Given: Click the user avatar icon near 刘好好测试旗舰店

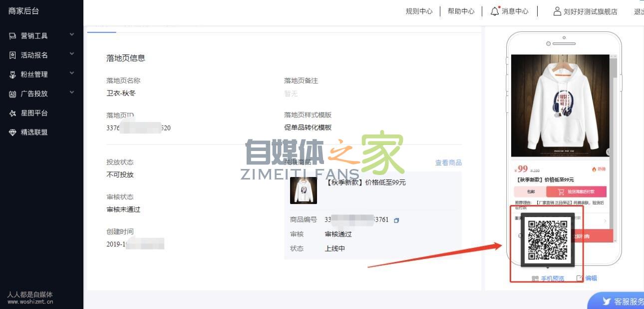Looking at the screenshot, I should pos(557,11).
